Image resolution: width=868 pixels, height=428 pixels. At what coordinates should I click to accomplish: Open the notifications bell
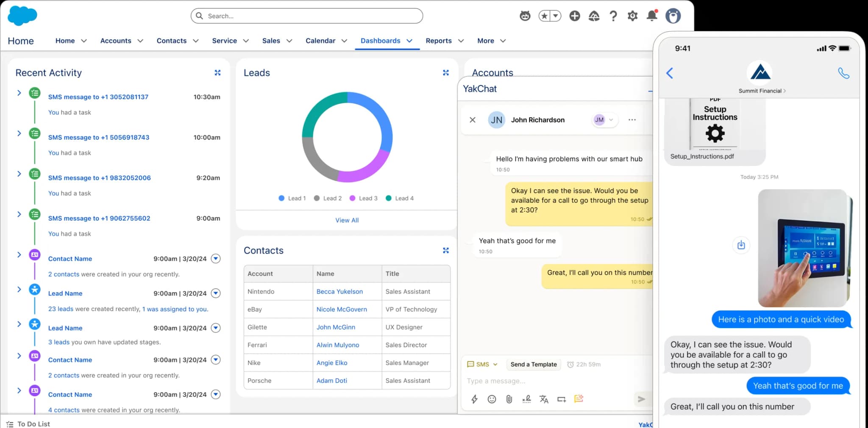[x=652, y=16]
